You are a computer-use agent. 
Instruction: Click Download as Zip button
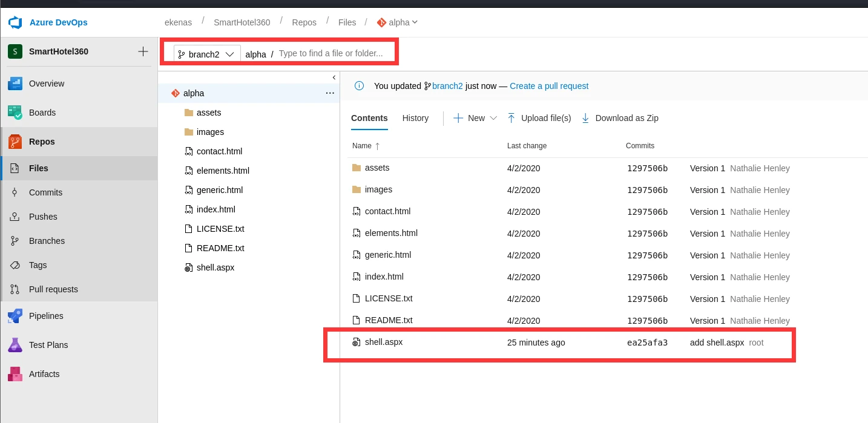[x=620, y=118]
